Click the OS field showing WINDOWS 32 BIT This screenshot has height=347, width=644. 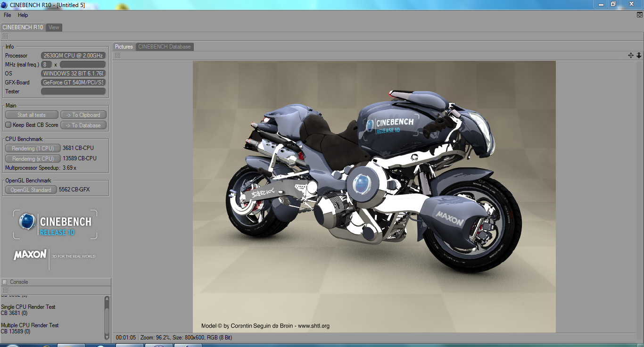pyautogui.click(x=73, y=74)
